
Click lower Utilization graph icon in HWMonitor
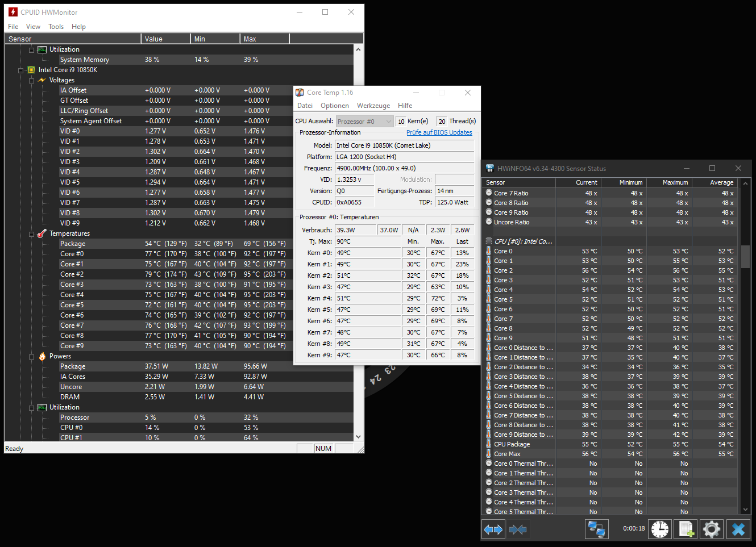(42, 407)
